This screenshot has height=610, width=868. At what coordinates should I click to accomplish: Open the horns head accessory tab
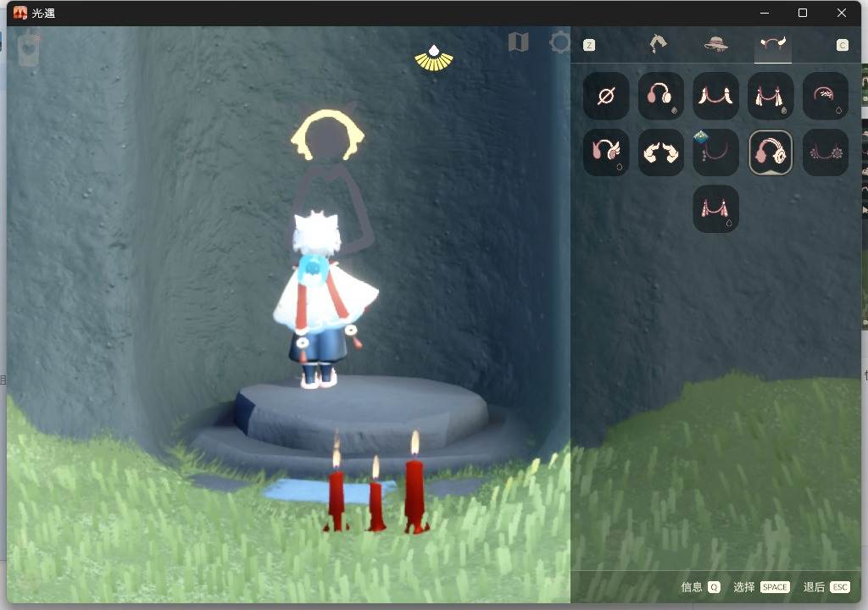(773, 44)
